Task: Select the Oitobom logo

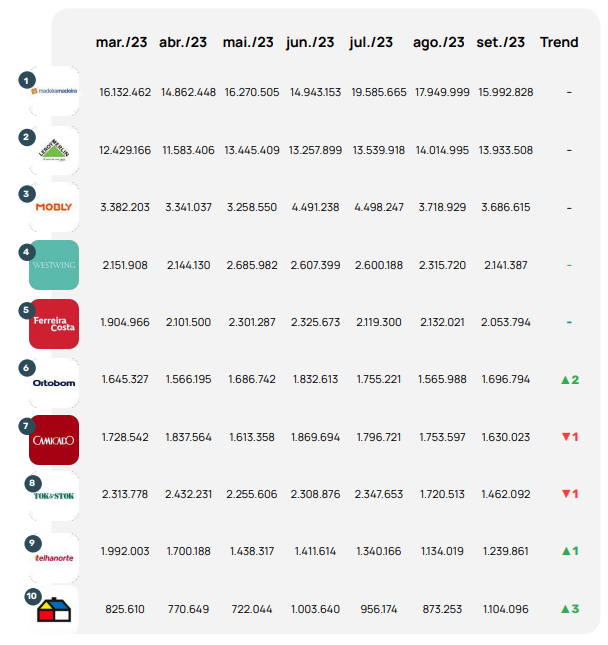Action: (x=53, y=381)
